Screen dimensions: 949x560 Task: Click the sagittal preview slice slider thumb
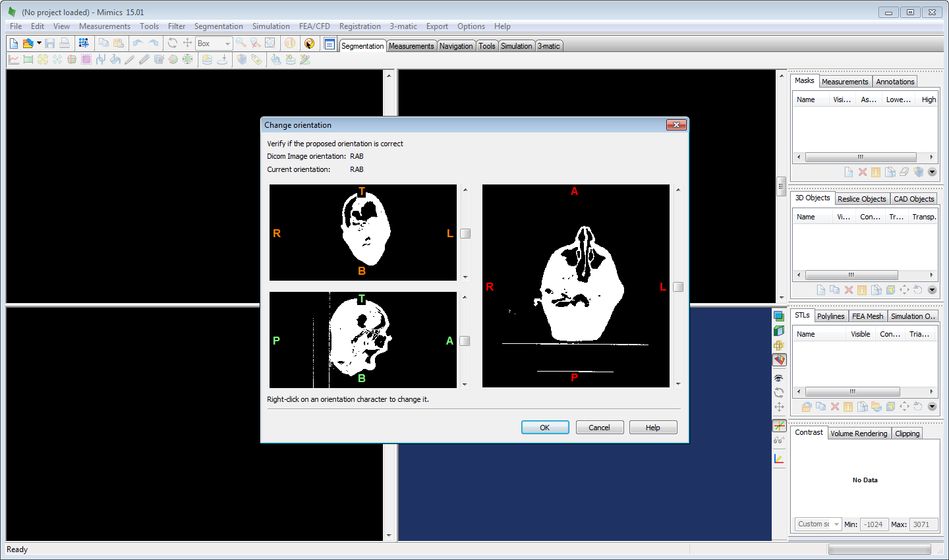point(465,341)
